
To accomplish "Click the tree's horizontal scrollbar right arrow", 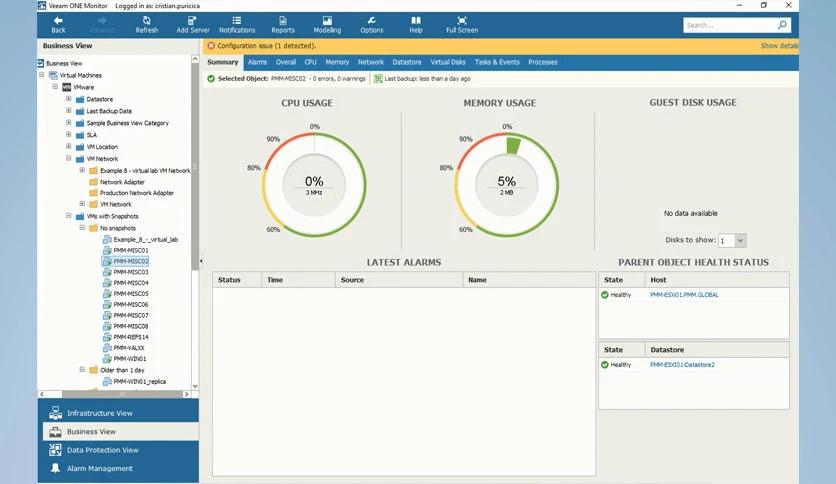I will tap(186, 394).
